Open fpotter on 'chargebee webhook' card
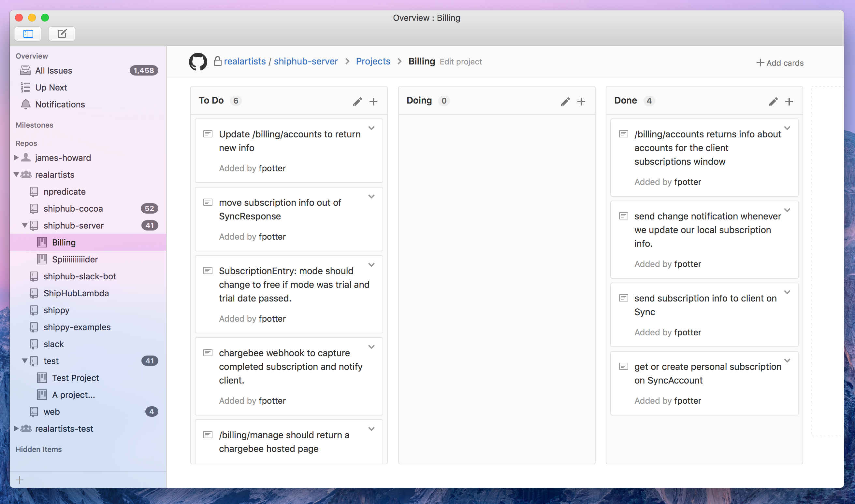The width and height of the screenshot is (855, 504). (272, 401)
